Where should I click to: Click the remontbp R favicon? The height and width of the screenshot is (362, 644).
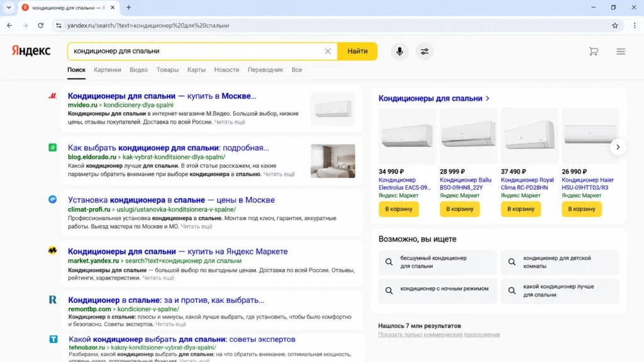(x=53, y=300)
